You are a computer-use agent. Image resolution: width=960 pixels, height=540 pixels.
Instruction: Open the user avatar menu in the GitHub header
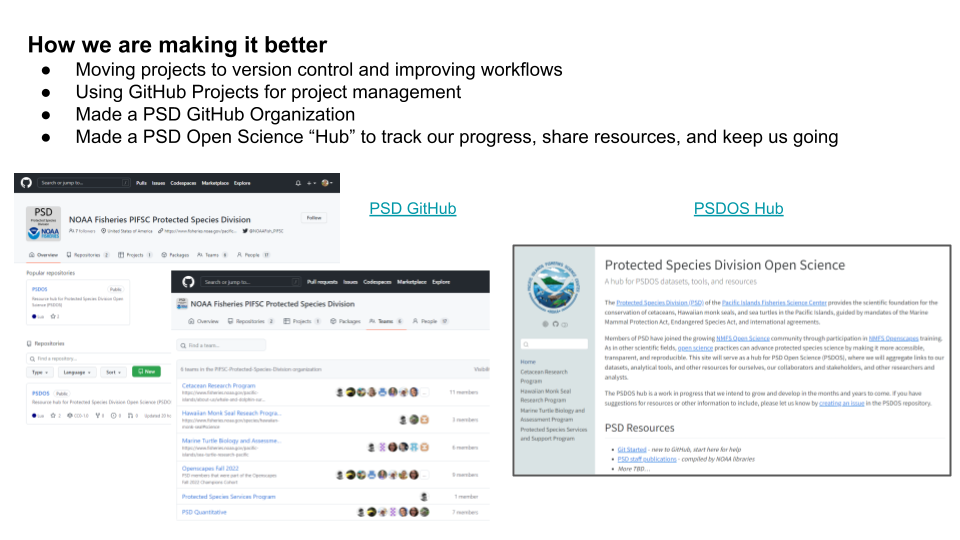point(327,183)
